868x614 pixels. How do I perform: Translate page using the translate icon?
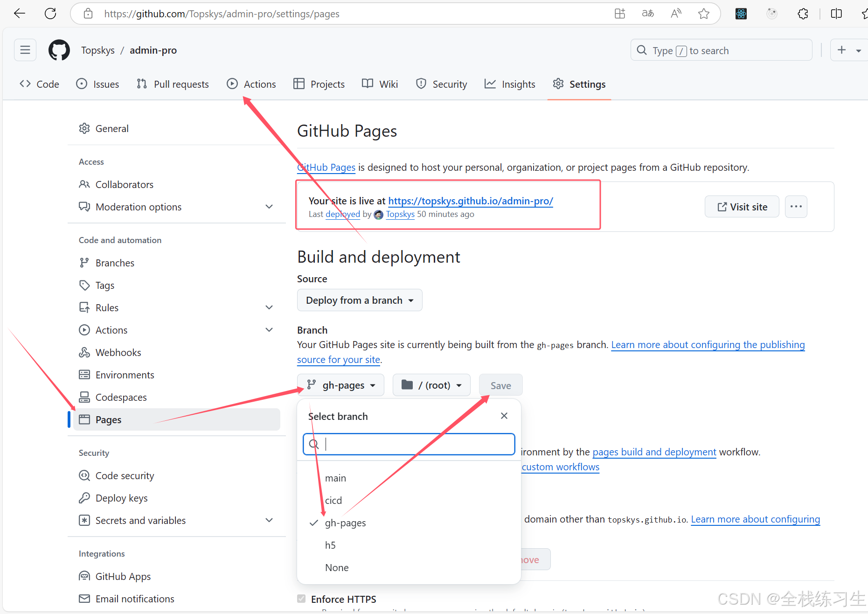click(648, 14)
